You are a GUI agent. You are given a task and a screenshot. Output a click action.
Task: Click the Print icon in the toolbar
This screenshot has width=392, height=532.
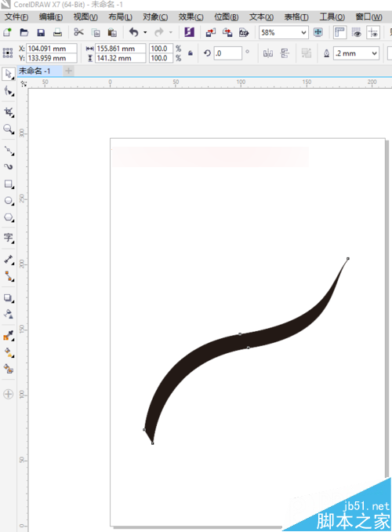pos(58,33)
